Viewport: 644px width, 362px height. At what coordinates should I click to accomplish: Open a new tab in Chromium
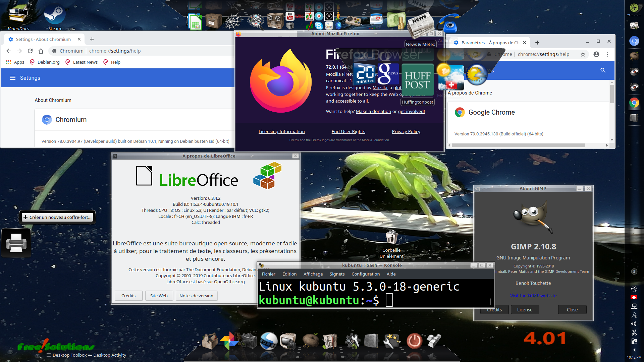(92, 39)
